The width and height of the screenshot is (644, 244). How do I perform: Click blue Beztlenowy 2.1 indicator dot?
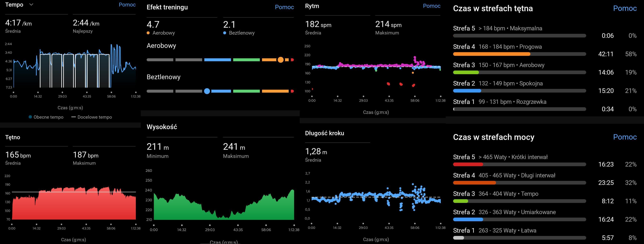pyautogui.click(x=224, y=33)
